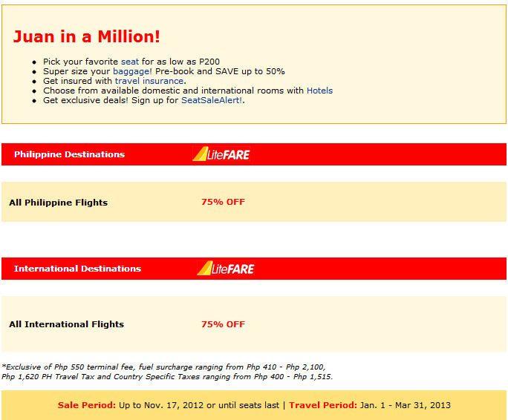Open the seat selection link
This screenshot has width=508, height=420.
click(130, 62)
